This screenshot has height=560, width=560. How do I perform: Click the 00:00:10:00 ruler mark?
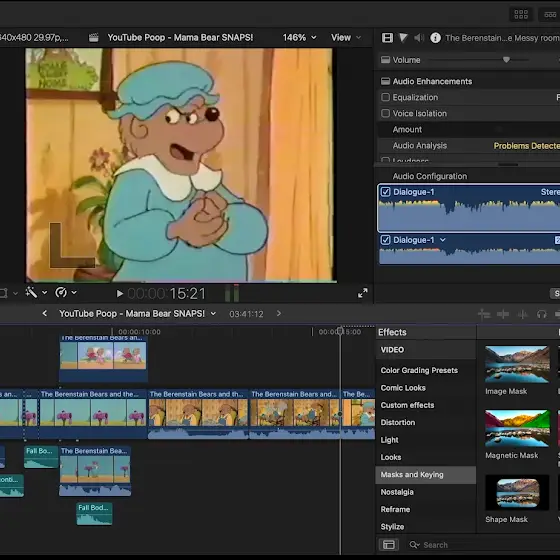(139, 332)
